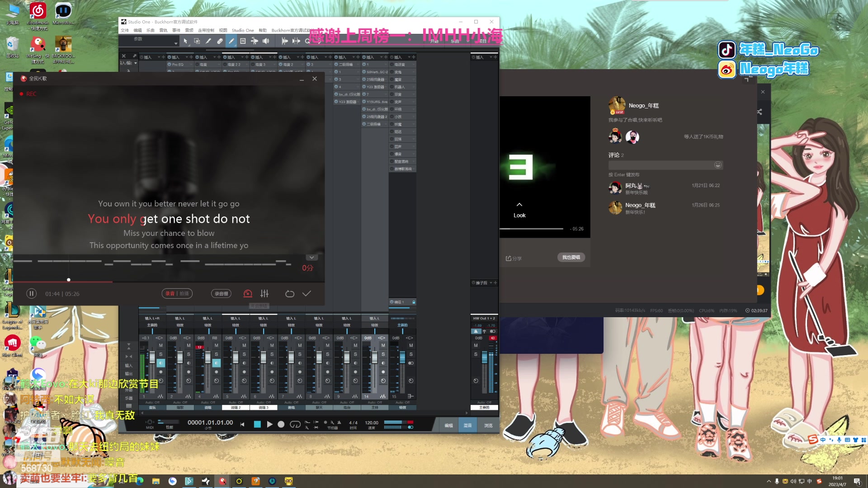This screenshot has height=488, width=868.
Task: Open the tuning icon in karaoke window
Action: point(248,294)
